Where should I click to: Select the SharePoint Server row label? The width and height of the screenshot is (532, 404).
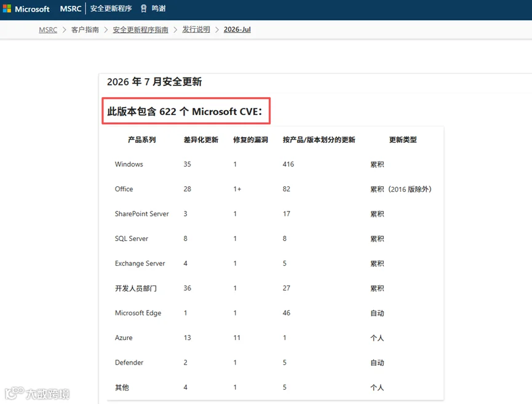tap(142, 214)
